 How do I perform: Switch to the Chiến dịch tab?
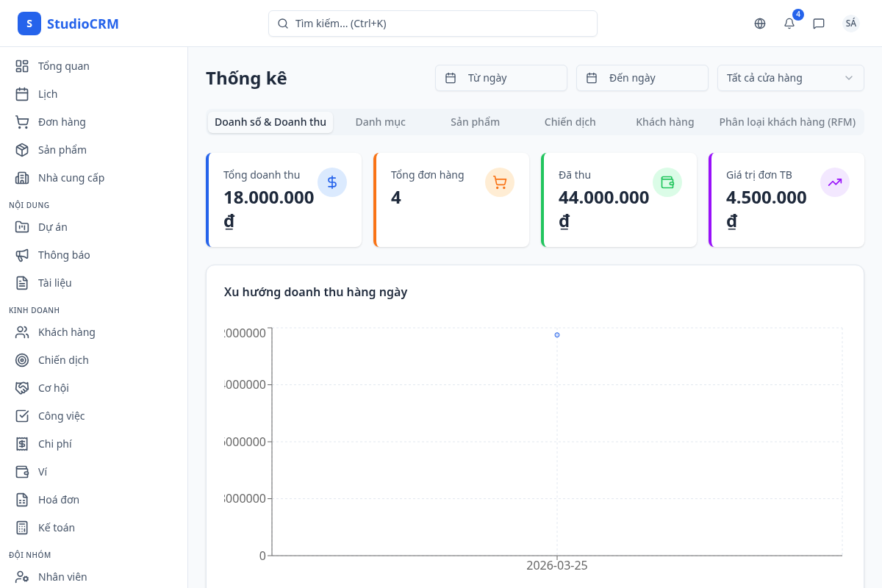pyautogui.click(x=570, y=122)
